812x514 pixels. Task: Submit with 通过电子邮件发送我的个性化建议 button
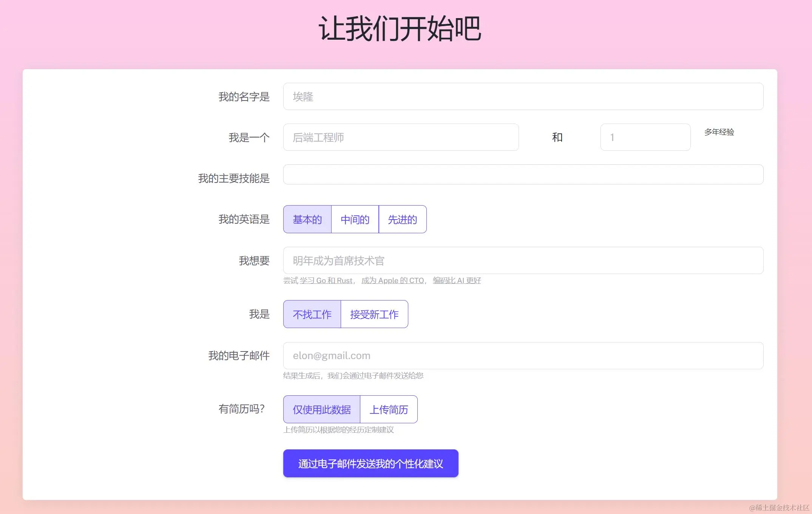pos(371,463)
